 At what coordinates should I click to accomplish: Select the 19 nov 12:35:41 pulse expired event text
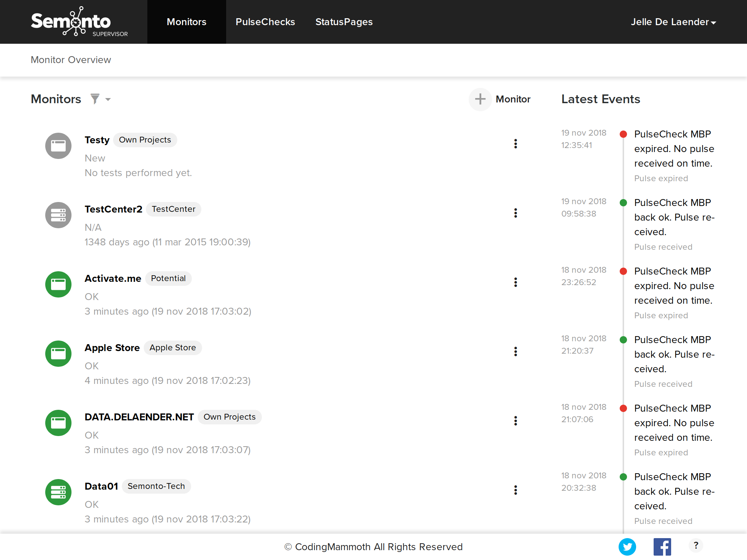[674, 149]
